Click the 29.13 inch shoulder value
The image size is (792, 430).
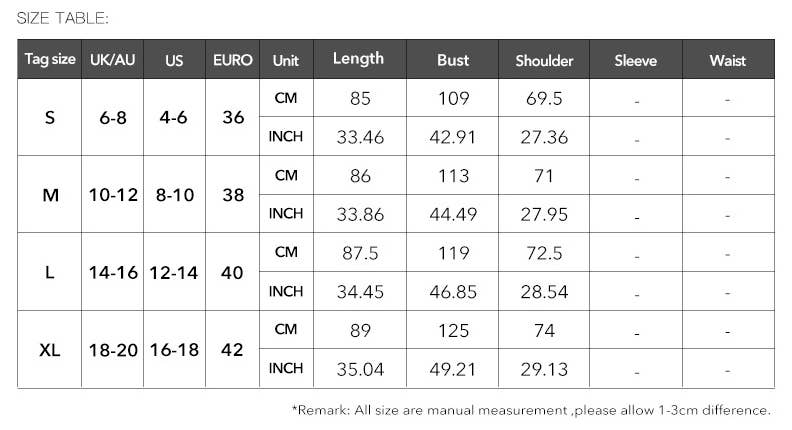pyautogui.click(x=544, y=370)
